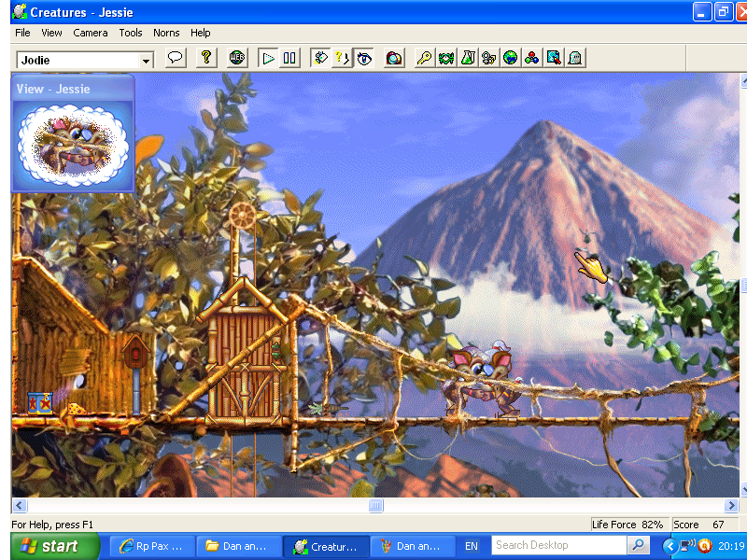The width and height of the screenshot is (747, 560).
Task: Expand the Jodie norn selection dropdown
Action: click(146, 61)
